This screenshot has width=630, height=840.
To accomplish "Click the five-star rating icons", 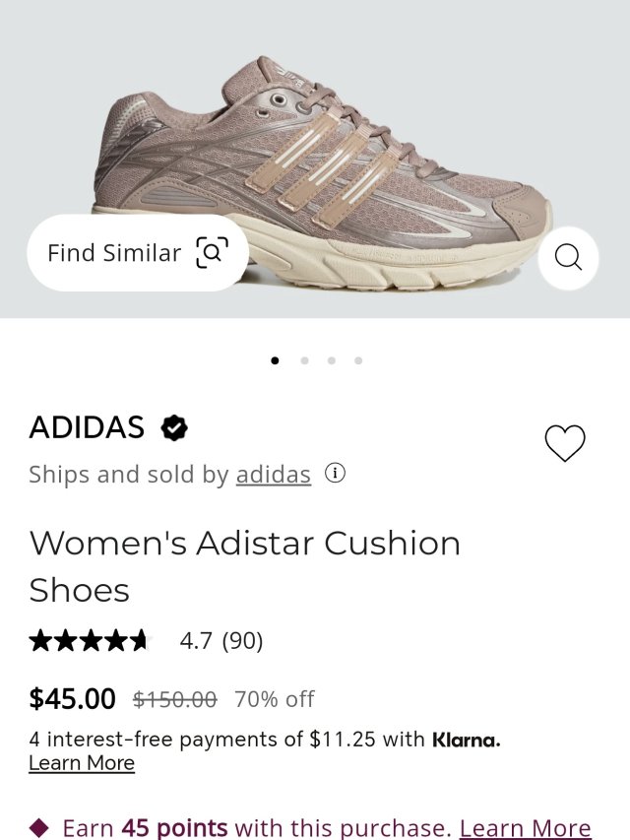I will (x=89, y=641).
